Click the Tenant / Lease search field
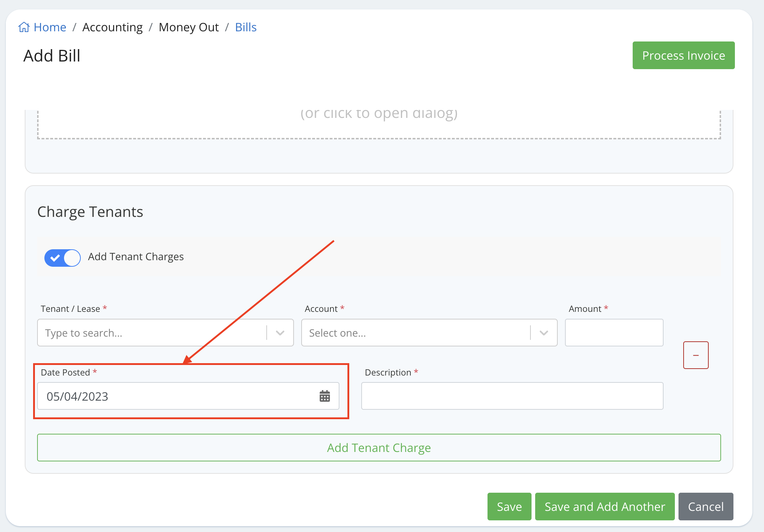The image size is (764, 532). click(x=153, y=333)
